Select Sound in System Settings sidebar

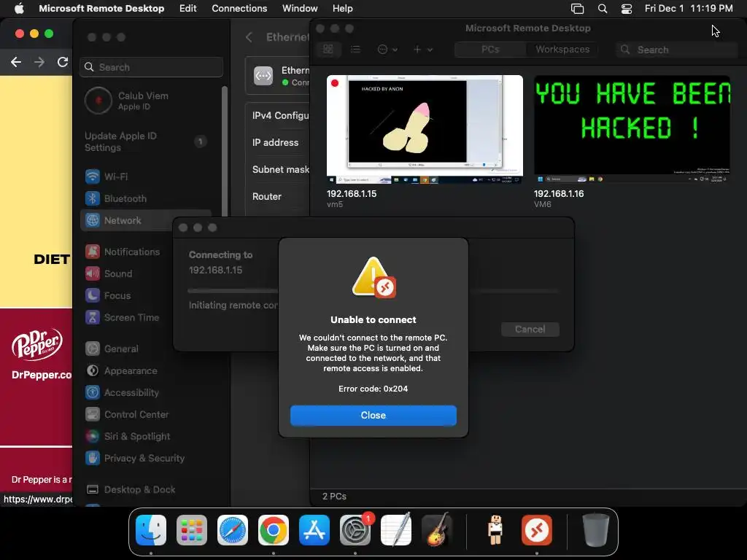point(128,274)
